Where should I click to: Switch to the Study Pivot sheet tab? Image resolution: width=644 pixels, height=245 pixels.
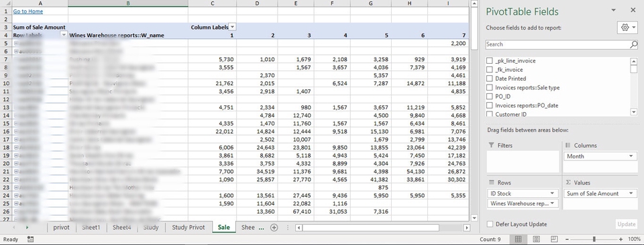(188, 228)
